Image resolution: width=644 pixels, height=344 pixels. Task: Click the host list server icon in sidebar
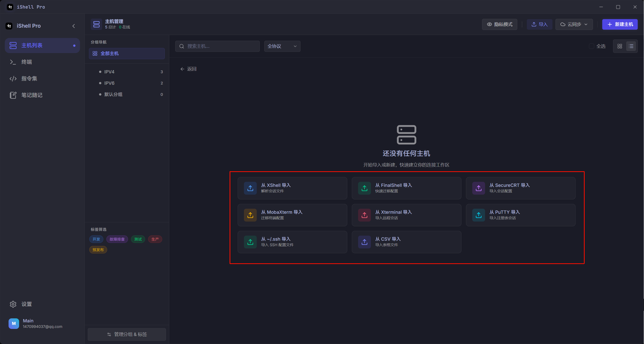[x=13, y=46]
